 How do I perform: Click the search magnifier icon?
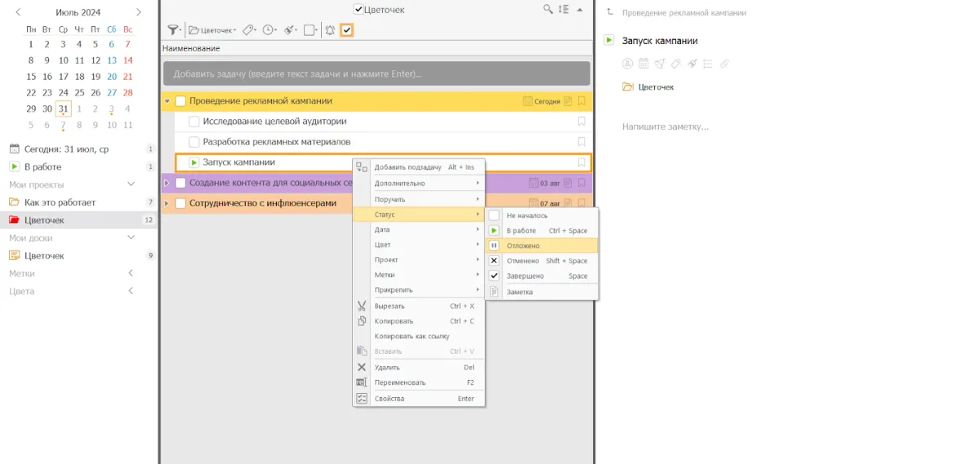(x=548, y=10)
